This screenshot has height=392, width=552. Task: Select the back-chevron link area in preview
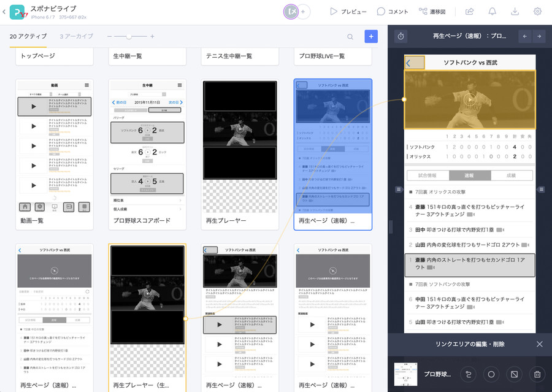(x=415, y=63)
